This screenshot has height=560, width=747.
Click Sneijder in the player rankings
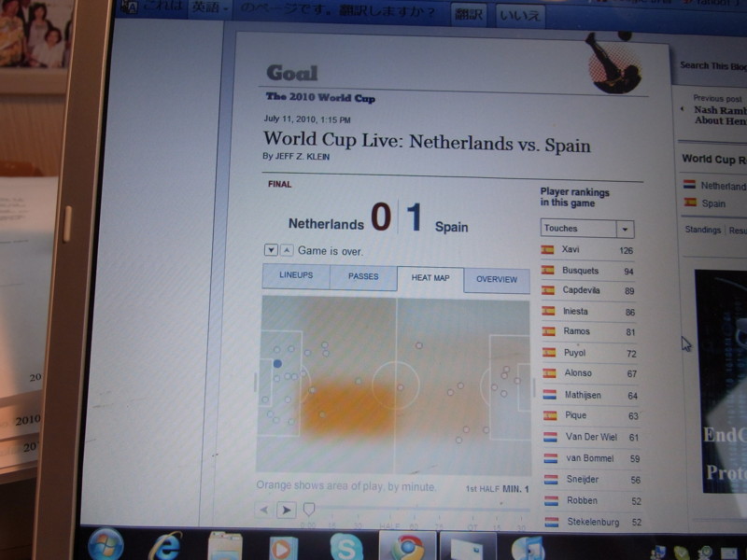[582, 479]
